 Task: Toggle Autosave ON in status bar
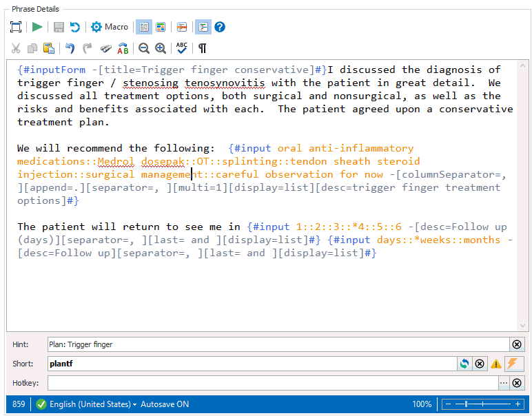point(165,404)
